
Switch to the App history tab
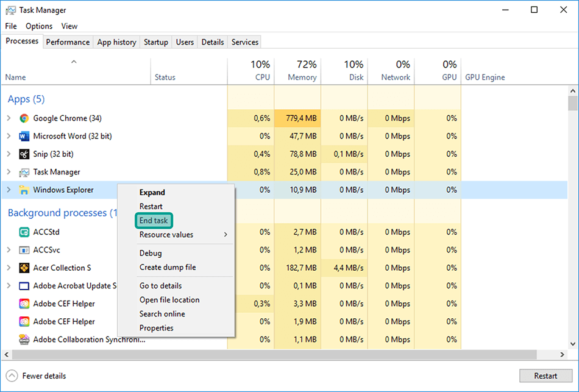coord(116,42)
